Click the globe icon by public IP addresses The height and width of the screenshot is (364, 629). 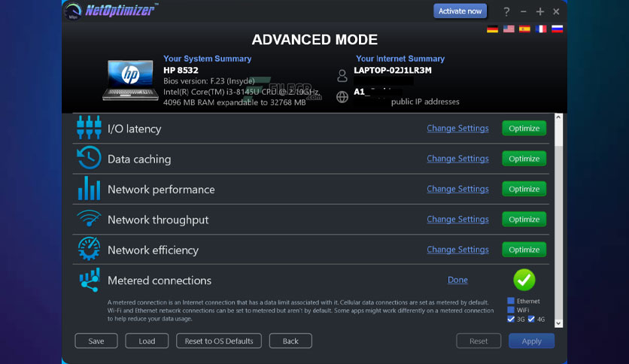pos(342,97)
